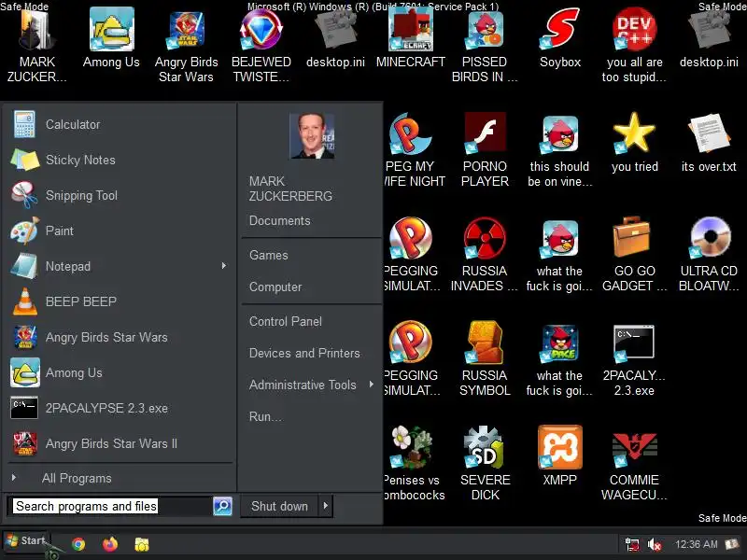Open Sticky Notes from the Start menu
747x560 pixels.
tap(120, 160)
